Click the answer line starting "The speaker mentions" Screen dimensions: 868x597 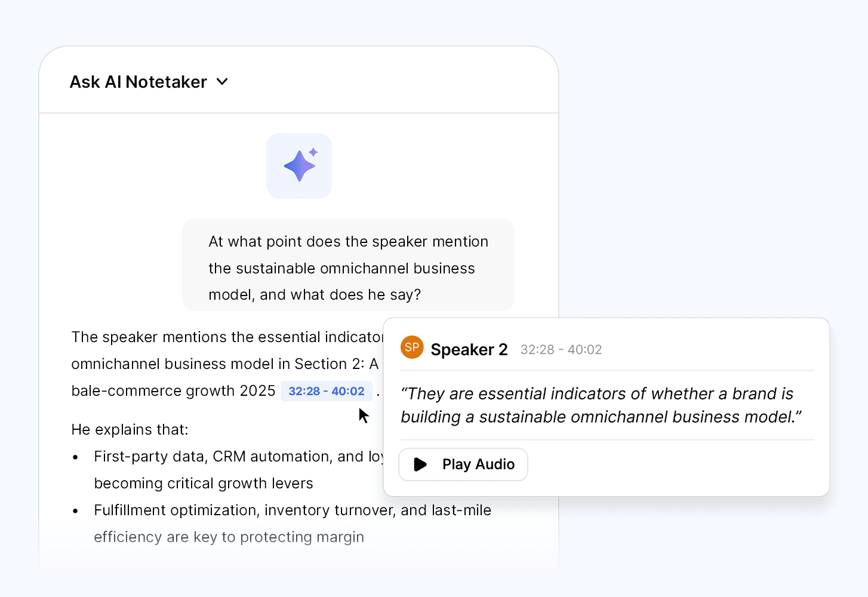(227, 337)
